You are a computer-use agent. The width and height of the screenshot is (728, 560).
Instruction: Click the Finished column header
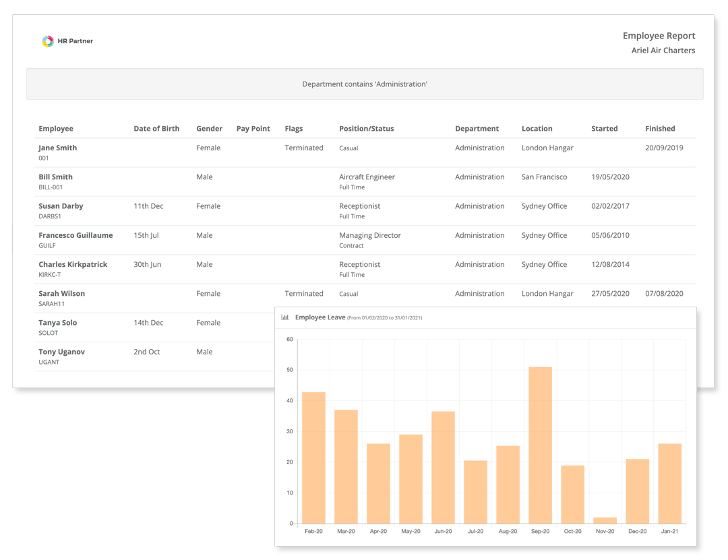coord(659,128)
